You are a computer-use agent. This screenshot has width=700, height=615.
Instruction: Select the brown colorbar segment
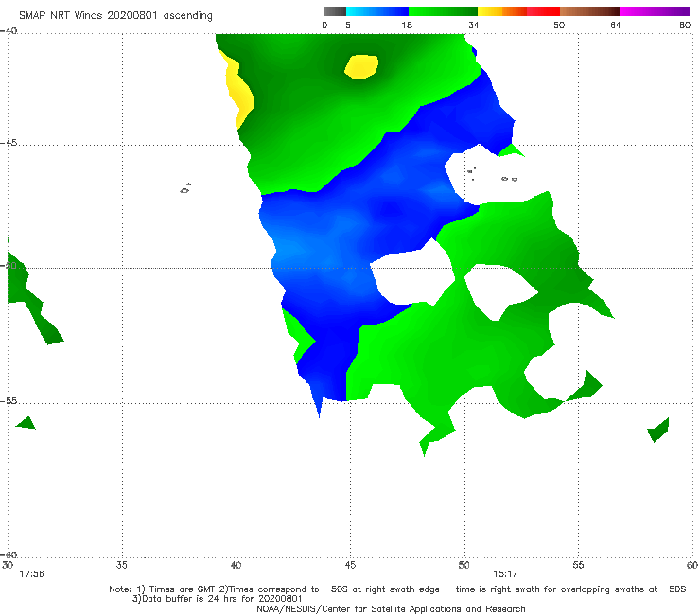coord(589,11)
